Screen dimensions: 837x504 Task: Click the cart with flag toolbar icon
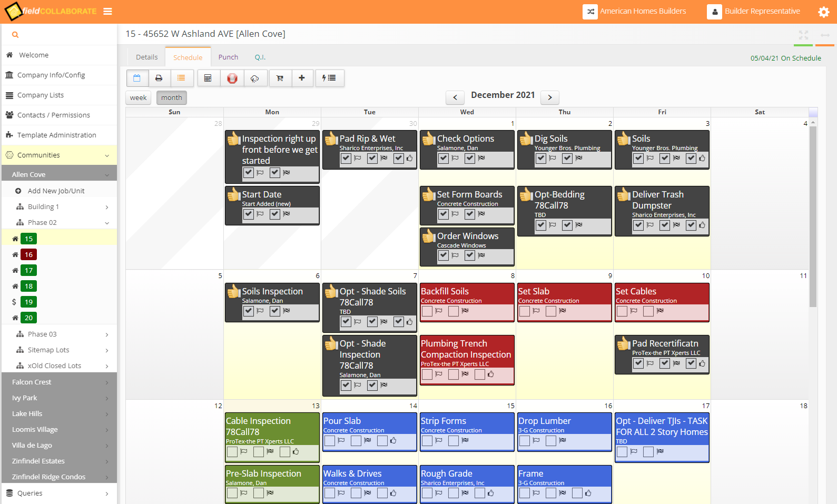point(280,78)
